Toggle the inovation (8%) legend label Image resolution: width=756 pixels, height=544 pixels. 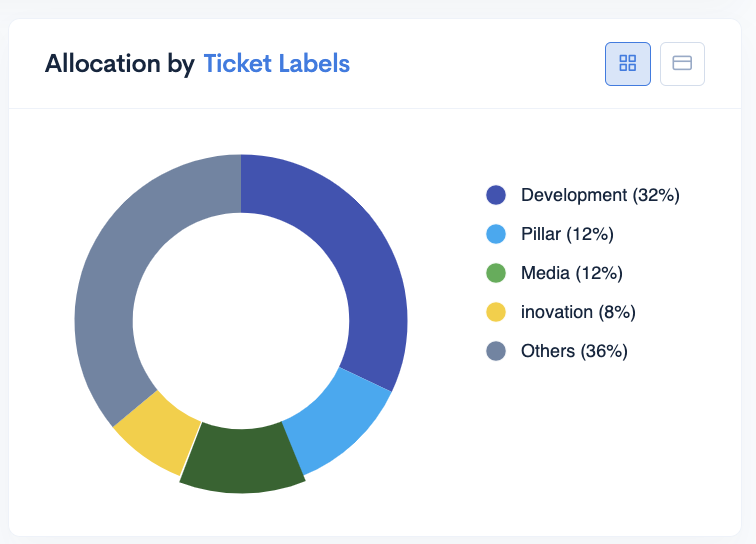[x=578, y=313]
